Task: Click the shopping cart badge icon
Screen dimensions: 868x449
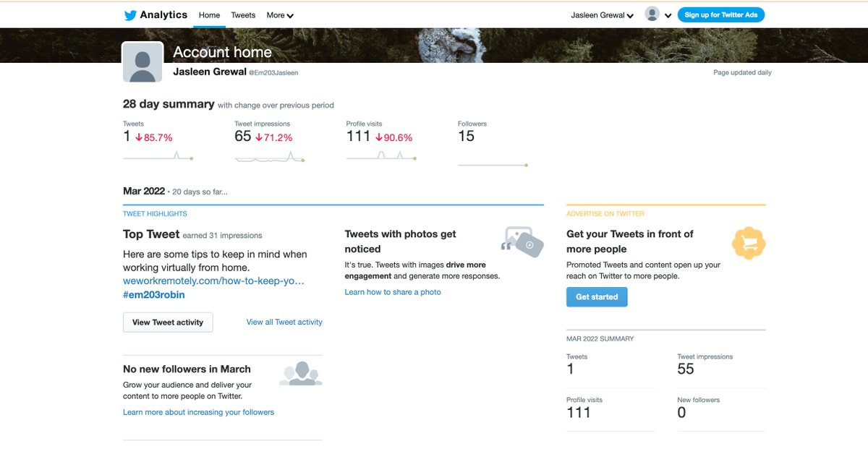Action: 749,243
